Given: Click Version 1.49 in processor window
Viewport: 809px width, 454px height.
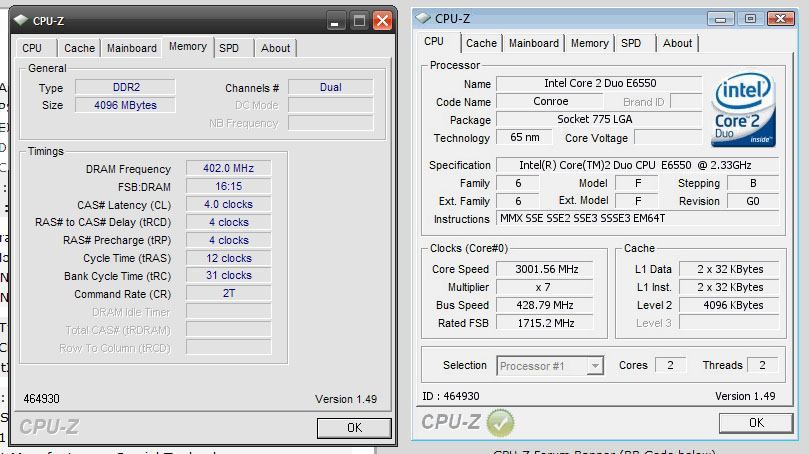Looking at the screenshot, I should [x=745, y=396].
